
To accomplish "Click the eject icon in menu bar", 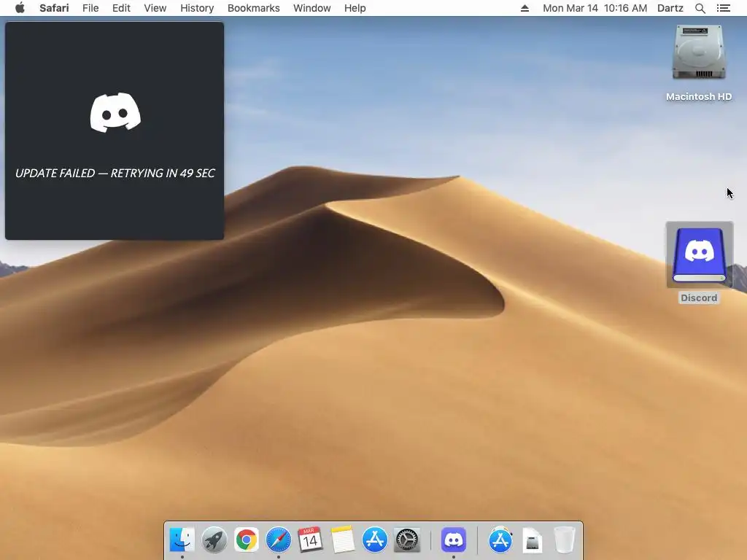I will tap(525, 8).
